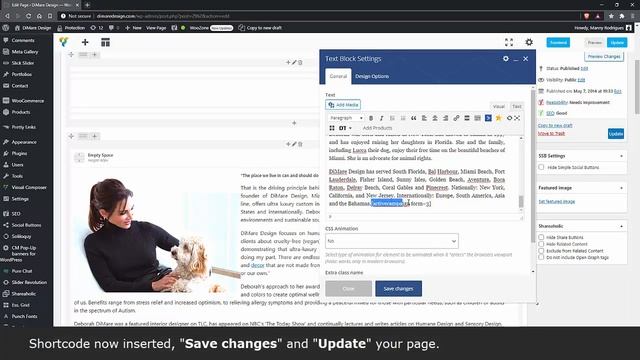
Task: Open page settings gear icon
Action: (x=529, y=42)
